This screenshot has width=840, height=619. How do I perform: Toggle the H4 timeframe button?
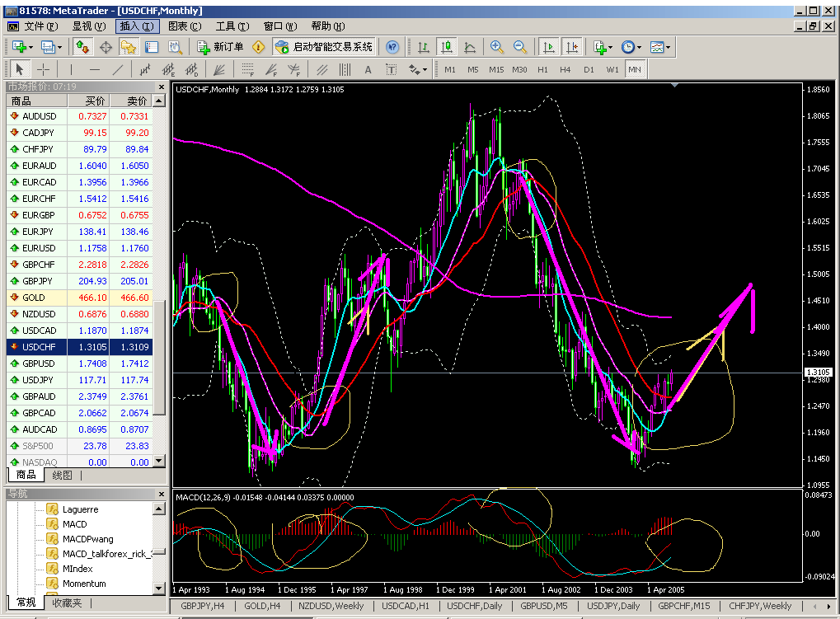point(565,69)
